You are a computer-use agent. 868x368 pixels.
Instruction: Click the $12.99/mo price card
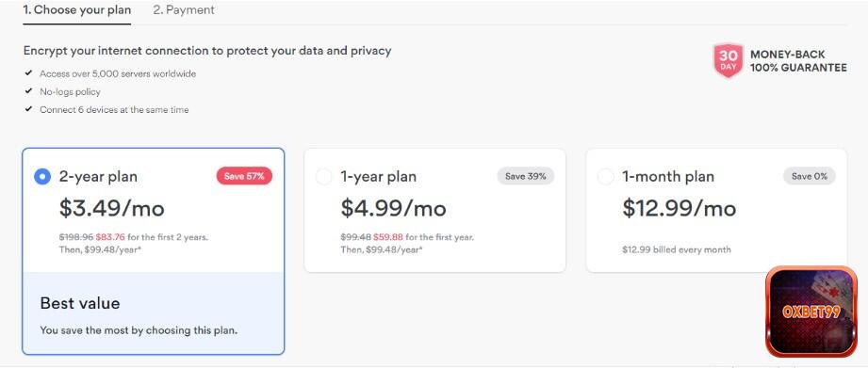point(716,210)
